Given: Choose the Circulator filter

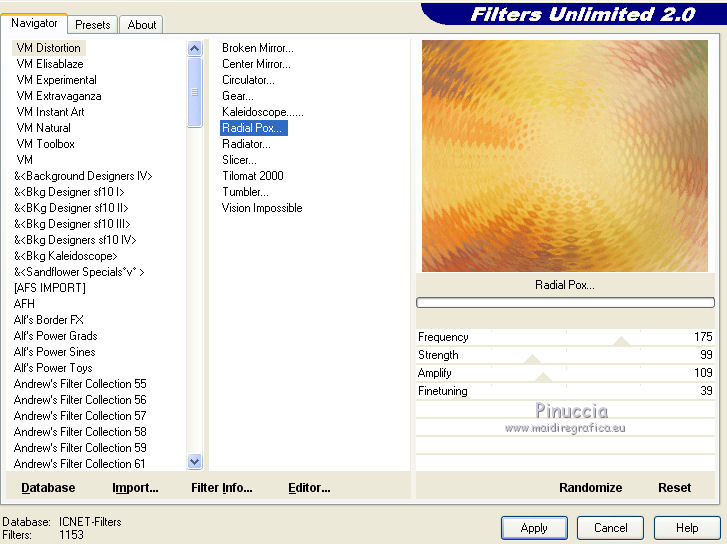Looking at the screenshot, I should click(249, 80).
